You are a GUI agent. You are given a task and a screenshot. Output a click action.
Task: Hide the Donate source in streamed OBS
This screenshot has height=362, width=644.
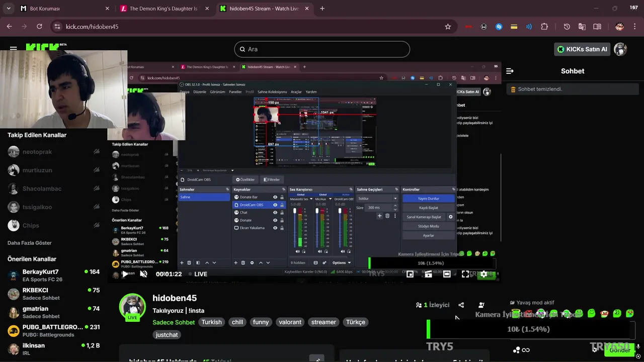pos(275,220)
